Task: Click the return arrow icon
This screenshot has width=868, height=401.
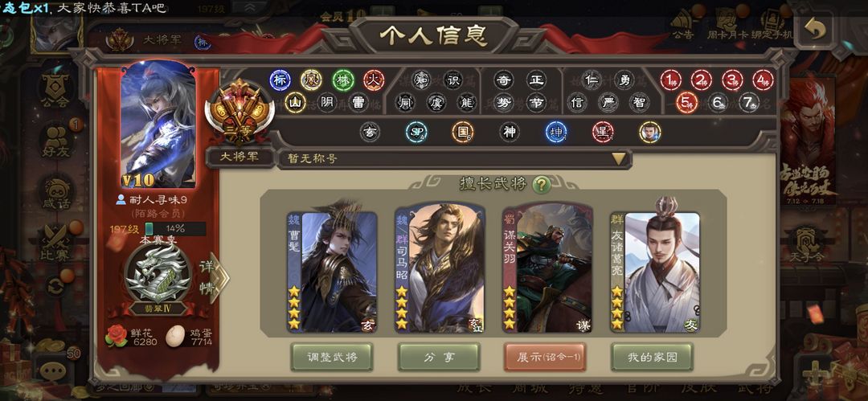Action: 813,29
